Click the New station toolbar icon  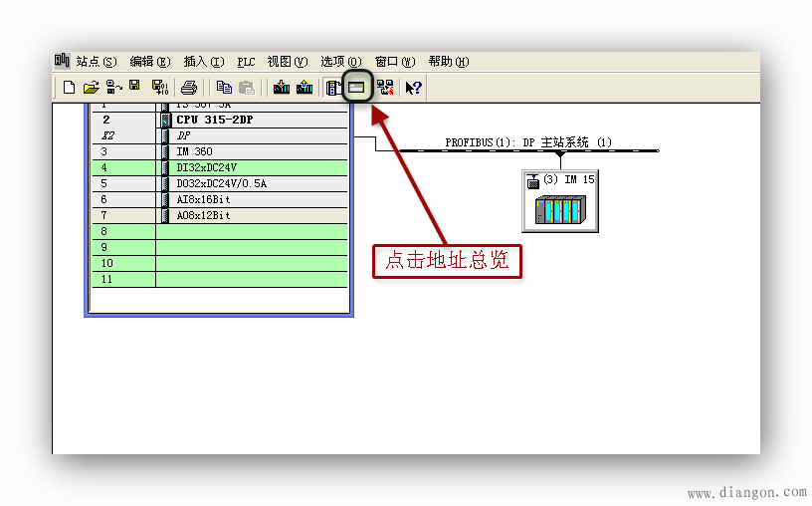click(69, 88)
